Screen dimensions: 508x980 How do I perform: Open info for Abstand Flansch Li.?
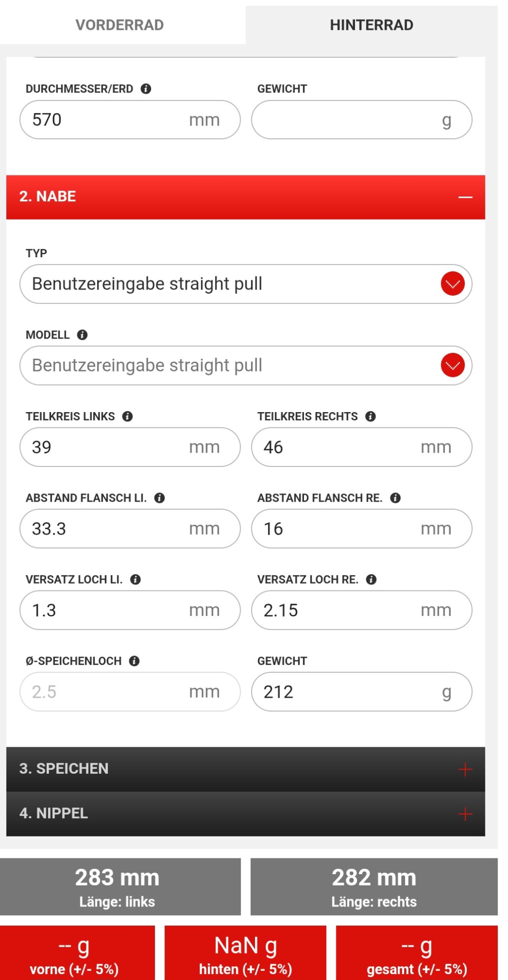(159, 498)
